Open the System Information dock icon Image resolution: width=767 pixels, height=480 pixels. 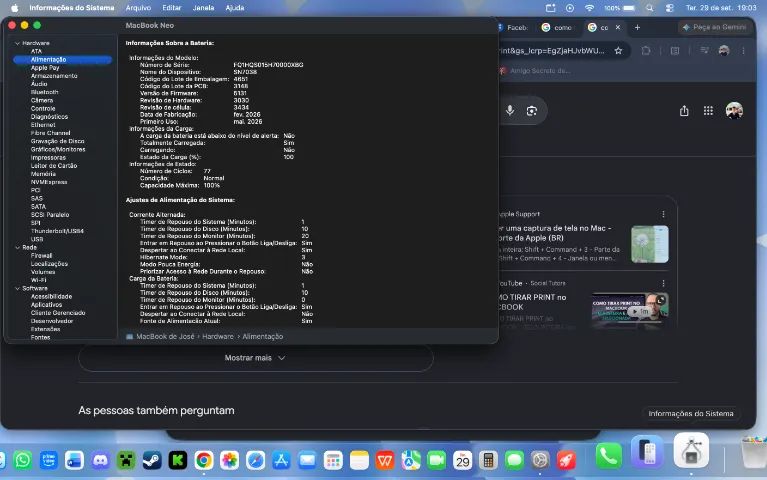point(691,450)
